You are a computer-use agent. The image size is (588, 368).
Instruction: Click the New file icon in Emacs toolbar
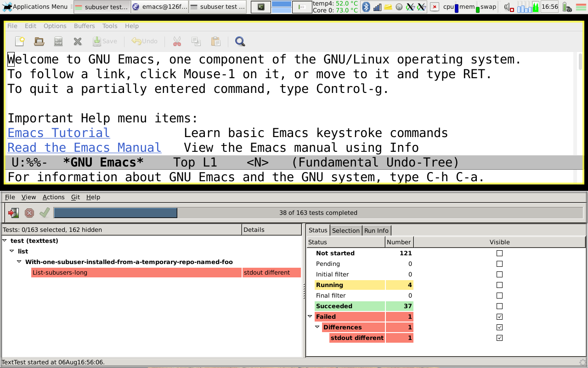click(x=20, y=41)
